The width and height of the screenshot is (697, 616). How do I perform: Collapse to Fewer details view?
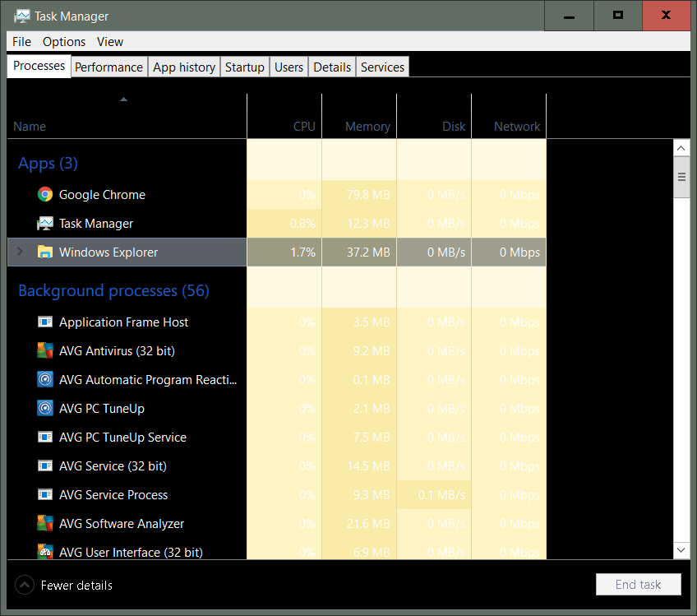point(63,585)
